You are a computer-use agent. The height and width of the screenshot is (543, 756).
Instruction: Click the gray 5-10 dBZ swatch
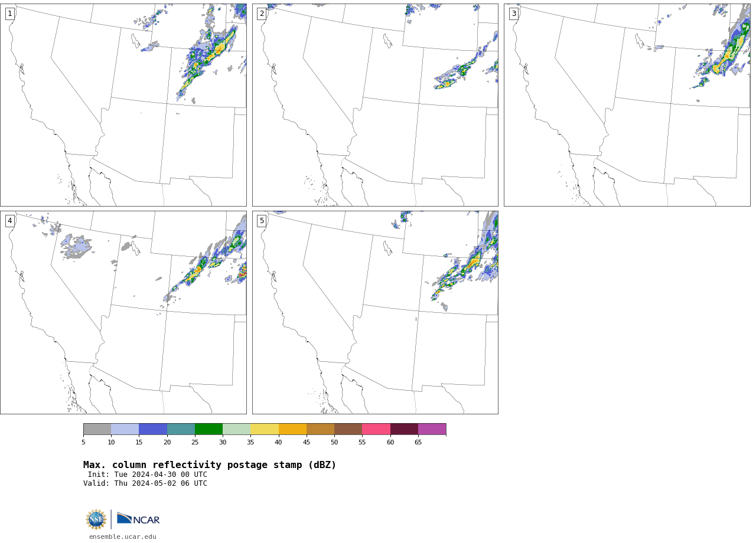(x=97, y=429)
